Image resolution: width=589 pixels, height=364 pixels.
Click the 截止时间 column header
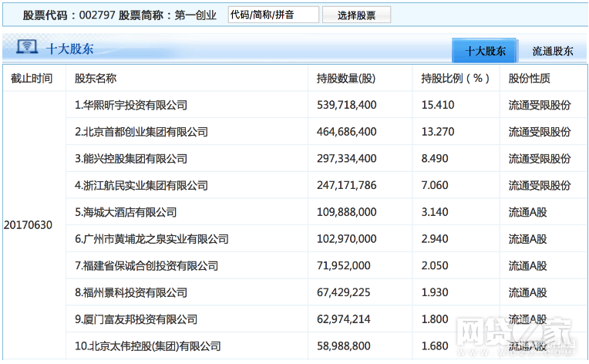click(32, 79)
